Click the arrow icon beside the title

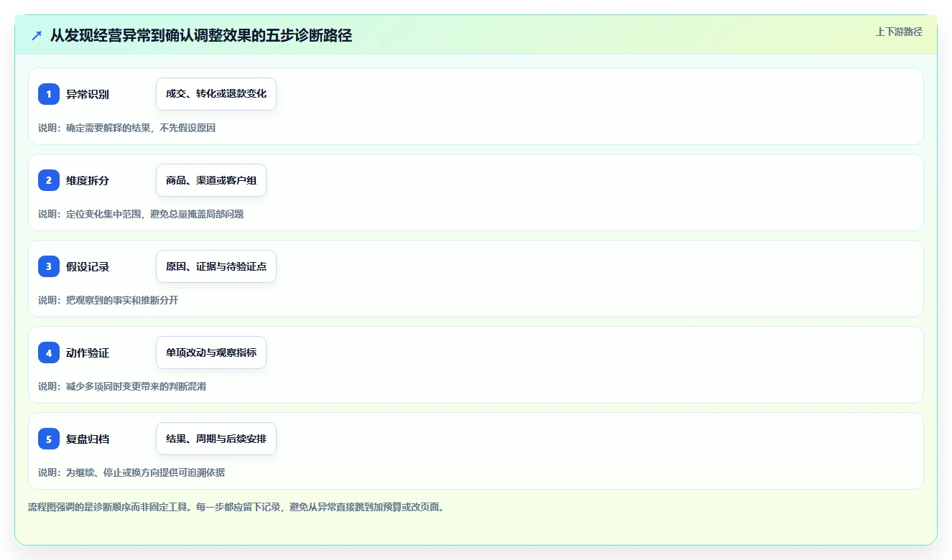37,35
